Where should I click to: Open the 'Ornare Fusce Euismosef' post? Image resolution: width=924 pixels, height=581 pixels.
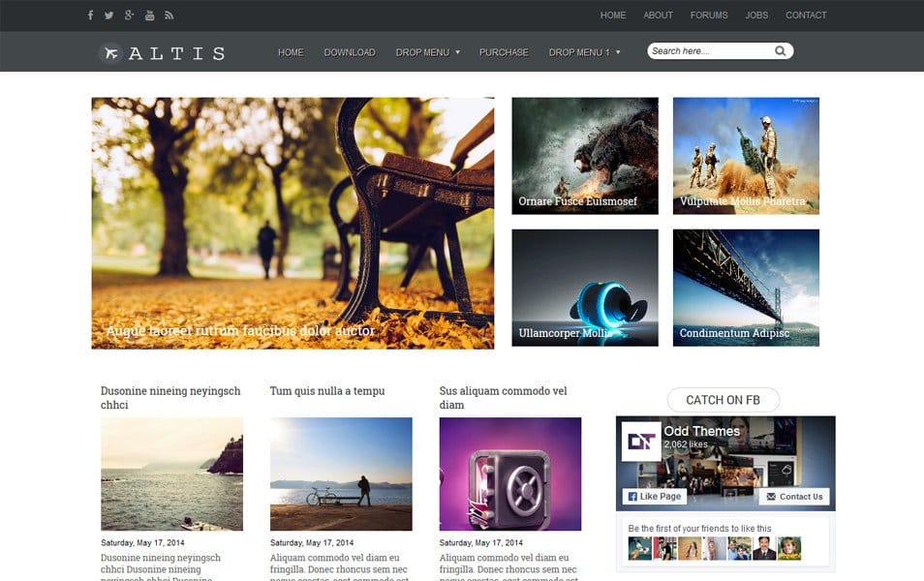click(584, 155)
